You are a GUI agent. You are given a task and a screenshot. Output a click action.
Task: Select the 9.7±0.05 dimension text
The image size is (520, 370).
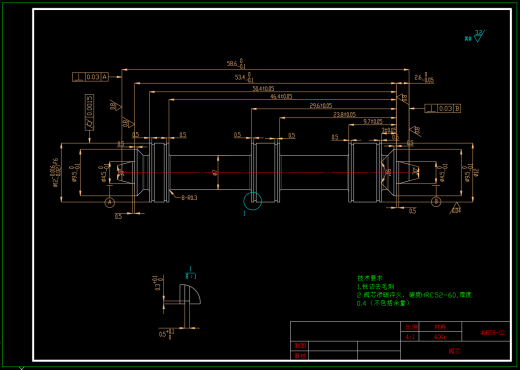[373, 122]
